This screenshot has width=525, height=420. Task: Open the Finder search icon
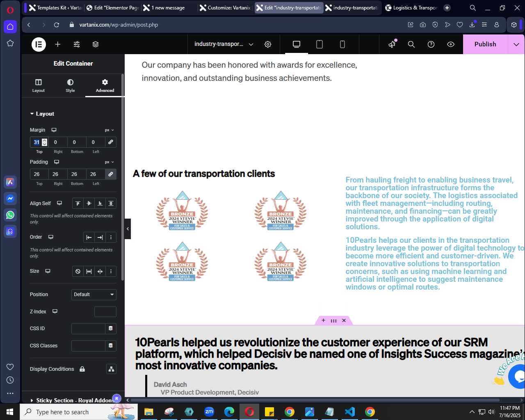click(x=411, y=44)
